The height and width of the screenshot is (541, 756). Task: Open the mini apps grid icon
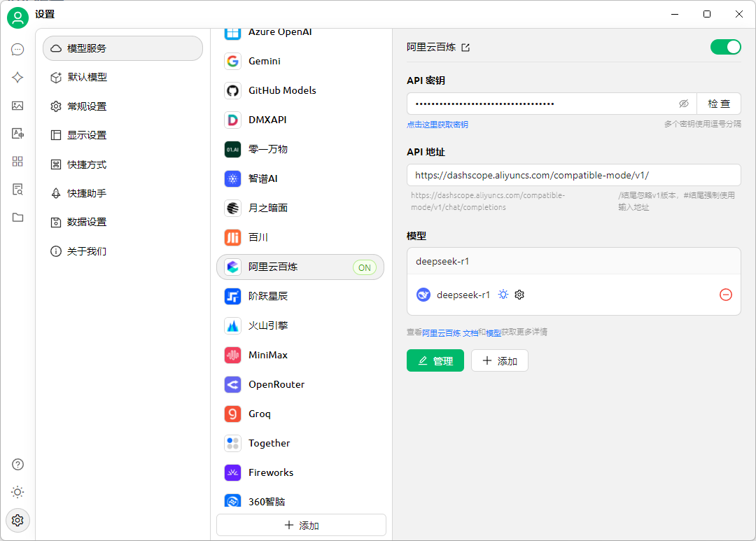(x=17, y=162)
